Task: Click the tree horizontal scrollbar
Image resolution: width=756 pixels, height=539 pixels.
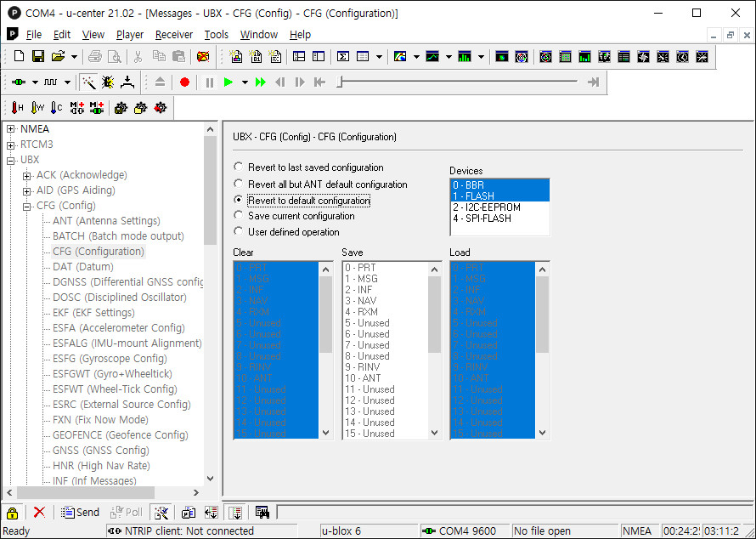Action: tap(86, 493)
